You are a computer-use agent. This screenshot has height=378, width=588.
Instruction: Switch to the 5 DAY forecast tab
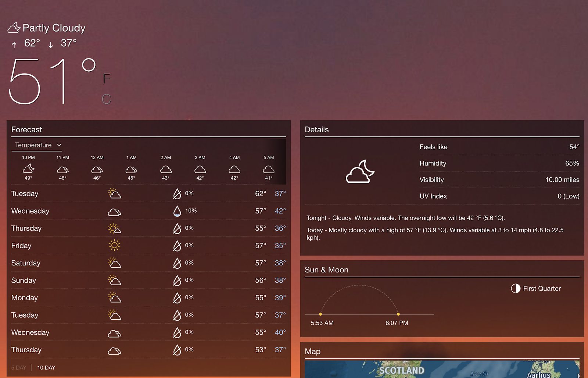[19, 367]
